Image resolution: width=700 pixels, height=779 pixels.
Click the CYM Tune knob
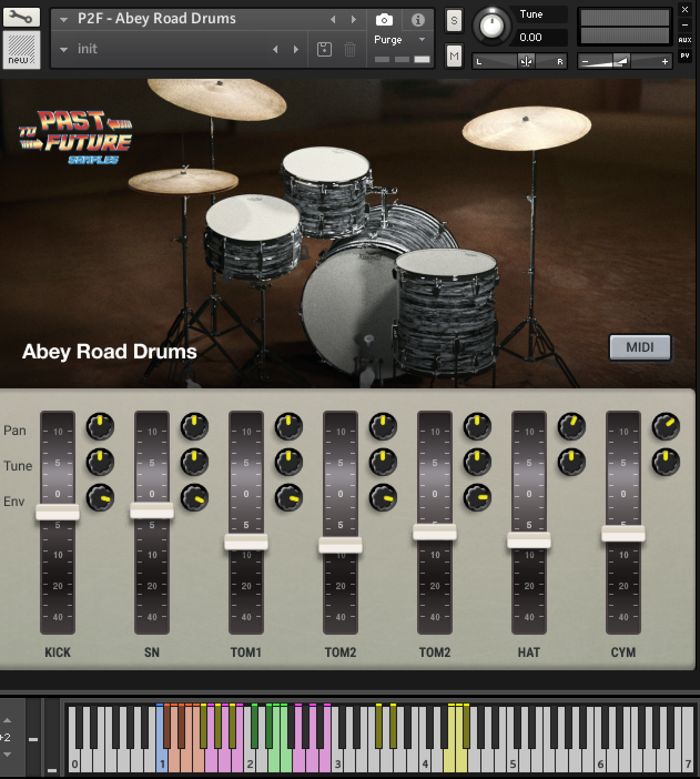click(666, 462)
